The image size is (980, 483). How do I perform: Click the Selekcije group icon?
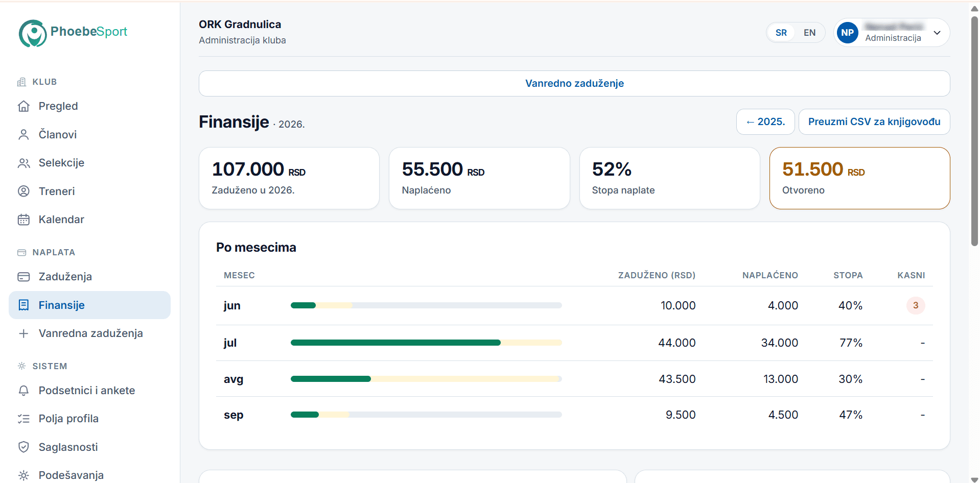24,163
